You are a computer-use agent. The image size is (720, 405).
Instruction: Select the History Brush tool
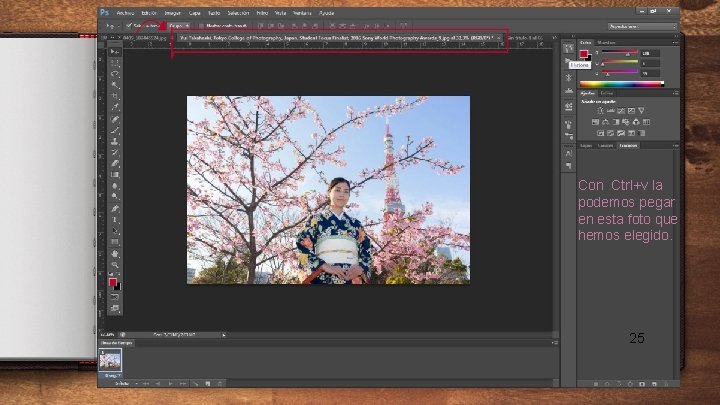click(x=114, y=152)
